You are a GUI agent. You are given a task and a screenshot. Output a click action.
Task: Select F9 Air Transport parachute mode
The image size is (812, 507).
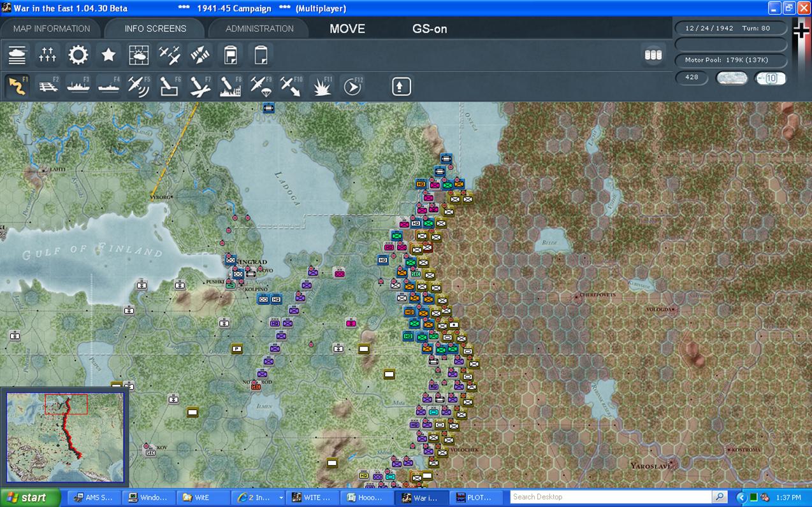coord(261,86)
